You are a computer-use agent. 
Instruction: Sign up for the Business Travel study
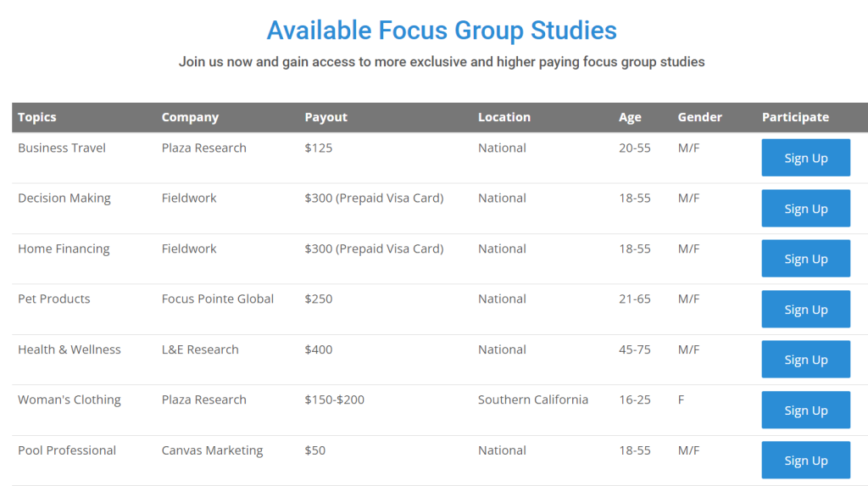point(805,158)
